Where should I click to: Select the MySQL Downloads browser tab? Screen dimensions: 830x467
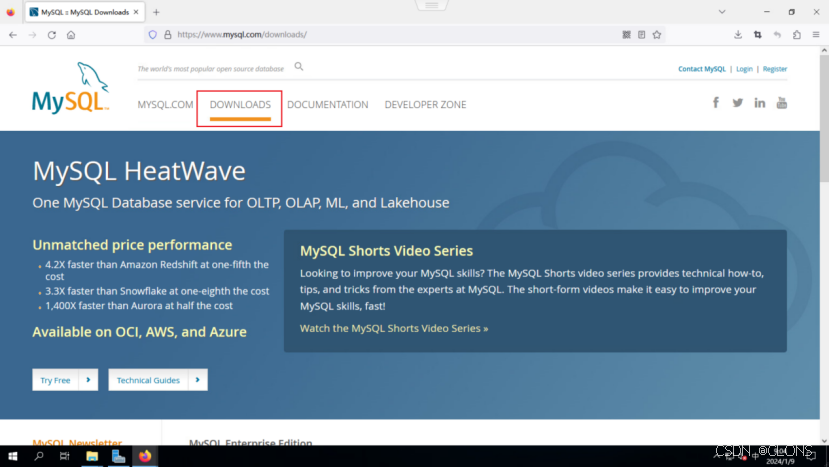85,12
